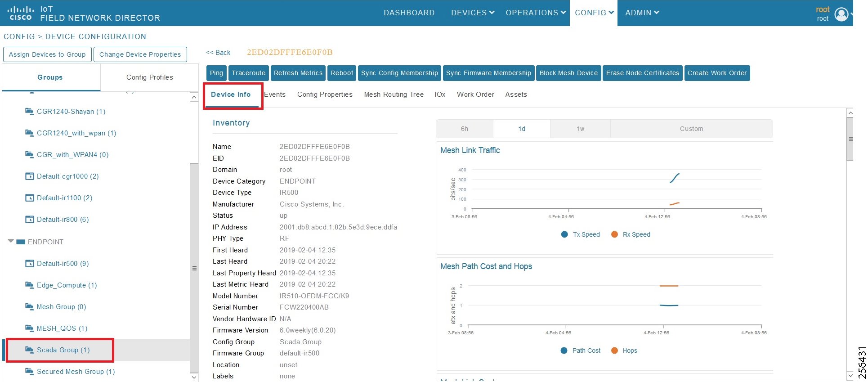Toggle the Tx Speed legend marker

click(564, 234)
